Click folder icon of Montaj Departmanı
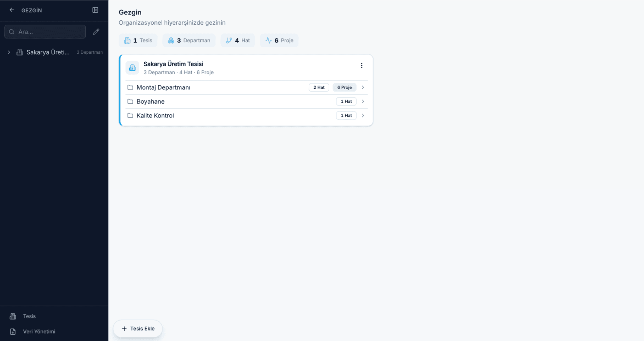This screenshot has width=644, height=341. [130, 87]
